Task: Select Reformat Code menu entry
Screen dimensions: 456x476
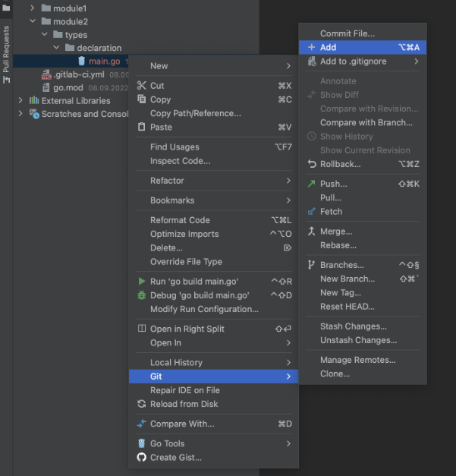Action: [180, 220]
